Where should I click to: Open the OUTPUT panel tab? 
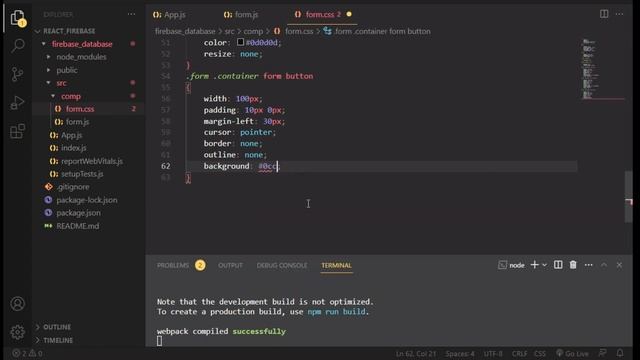(230, 265)
